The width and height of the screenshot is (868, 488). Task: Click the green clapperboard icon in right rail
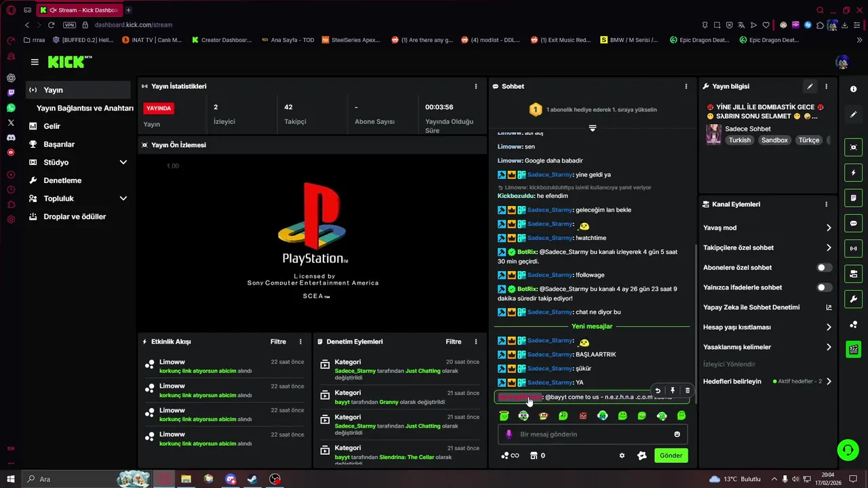[853, 349]
